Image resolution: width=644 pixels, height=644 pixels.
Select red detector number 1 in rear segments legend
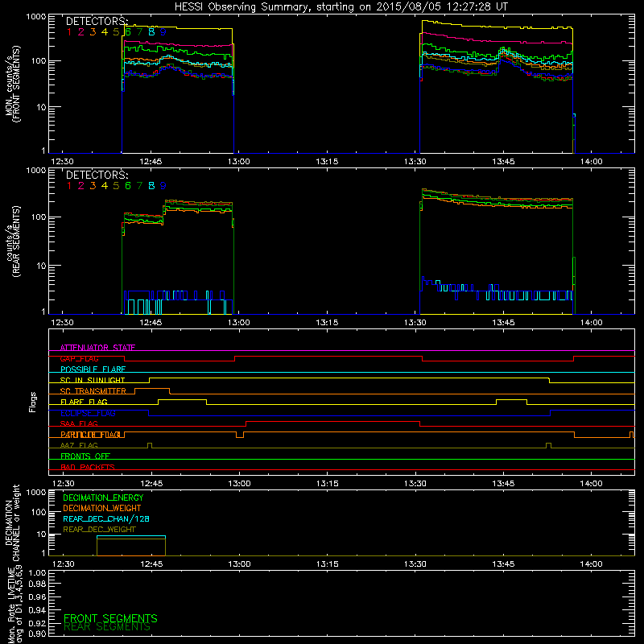click(x=69, y=186)
